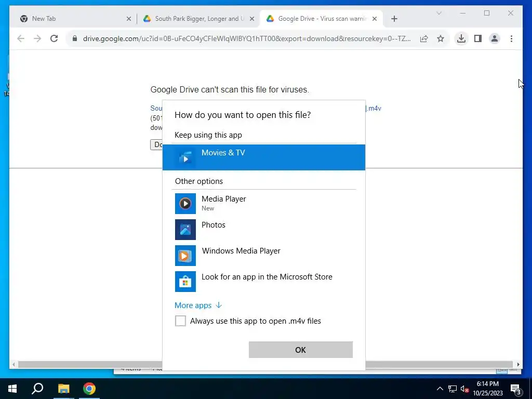Viewport: 532px width, 399px height.
Task: Select Google Drive Virus scan warning tab
Action: [322, 19]
